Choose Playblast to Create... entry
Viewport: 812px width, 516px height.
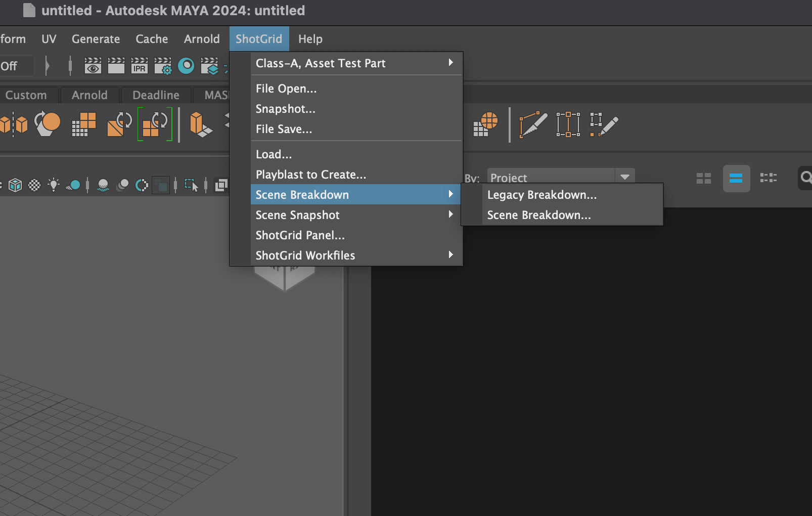[356, 175]
